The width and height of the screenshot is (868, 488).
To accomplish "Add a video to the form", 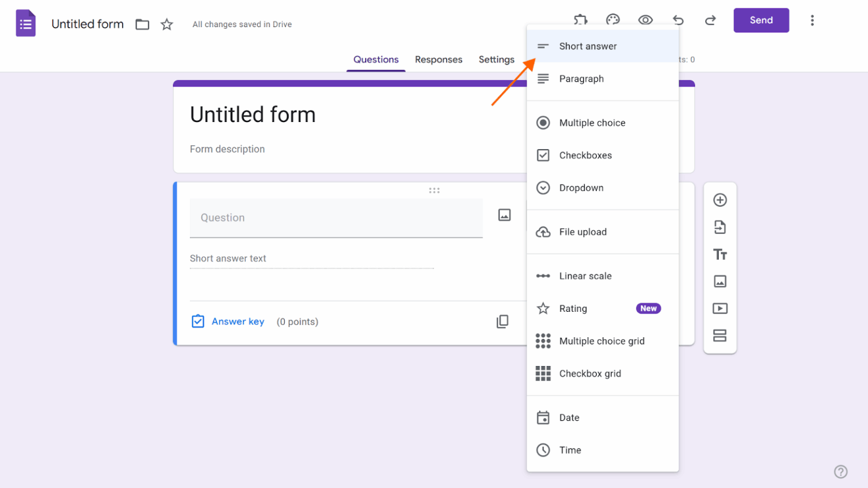I will (x=720, y=308).
